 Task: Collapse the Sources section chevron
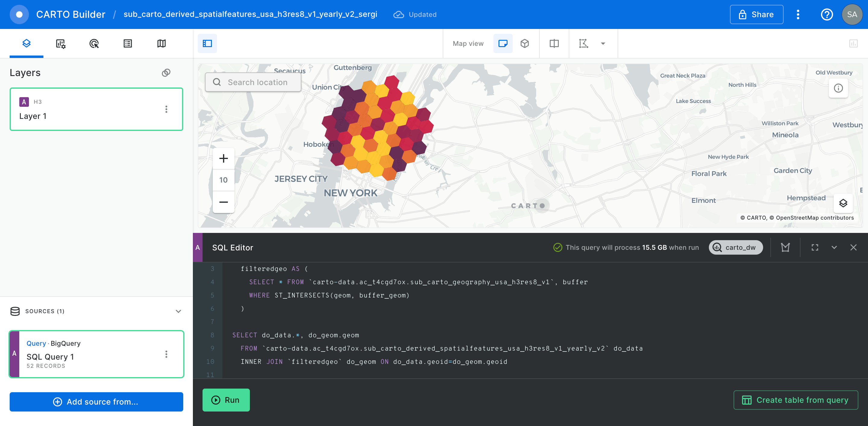[178, 311]
